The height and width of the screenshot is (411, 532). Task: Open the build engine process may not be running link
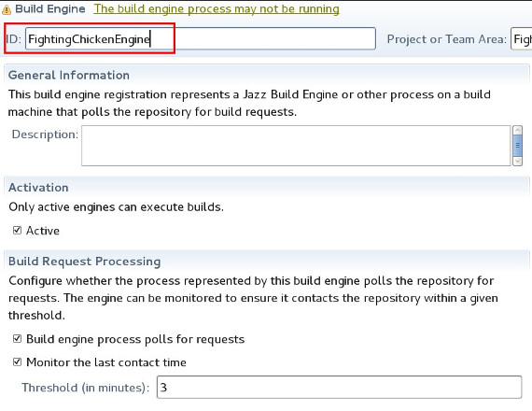click(x=217, y=9)
